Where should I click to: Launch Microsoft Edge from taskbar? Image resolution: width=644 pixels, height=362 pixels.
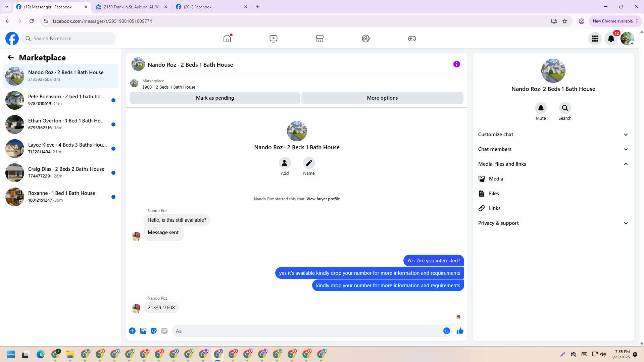pyautogui.click(x=41, y=354)
